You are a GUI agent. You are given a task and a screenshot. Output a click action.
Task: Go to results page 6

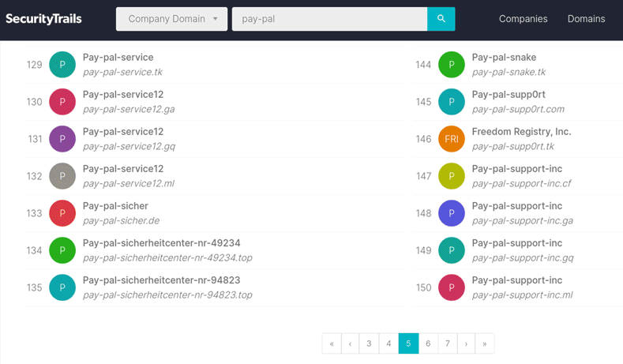tap(428, 343)
